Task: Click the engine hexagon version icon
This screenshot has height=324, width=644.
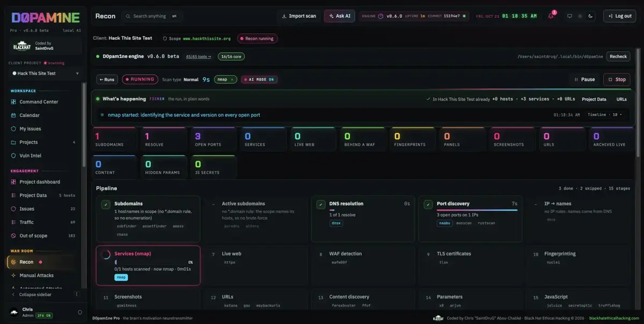Action: point(380,16)
